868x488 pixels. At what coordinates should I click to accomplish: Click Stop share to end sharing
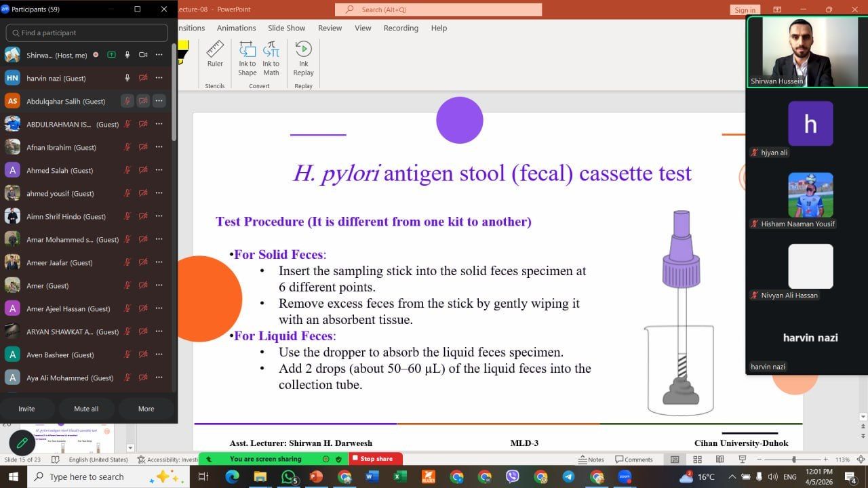click(376, 459)
